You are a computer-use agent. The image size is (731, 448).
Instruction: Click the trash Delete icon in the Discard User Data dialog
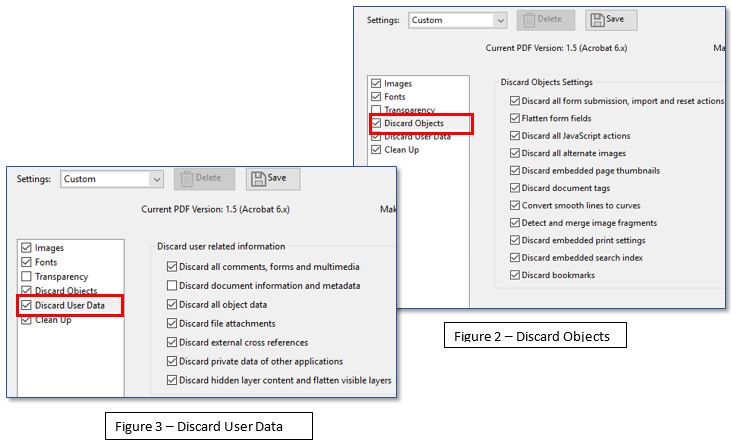tap(187, 178)
